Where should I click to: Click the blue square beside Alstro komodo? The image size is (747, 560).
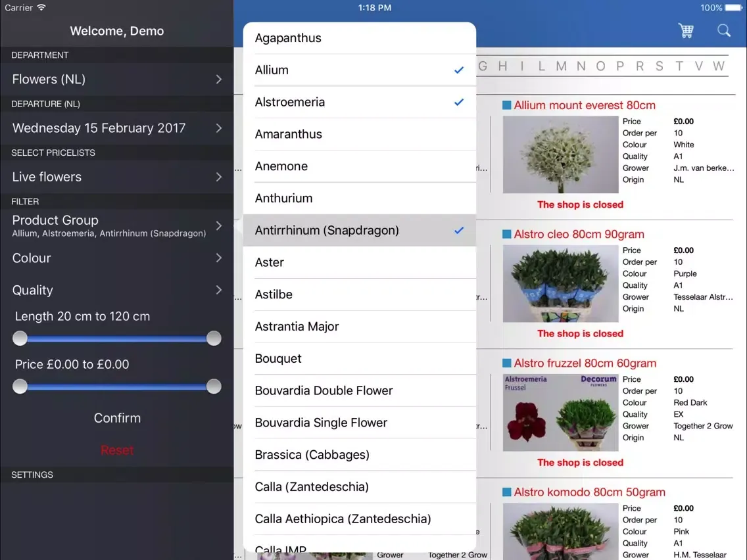tap(507, 492)
